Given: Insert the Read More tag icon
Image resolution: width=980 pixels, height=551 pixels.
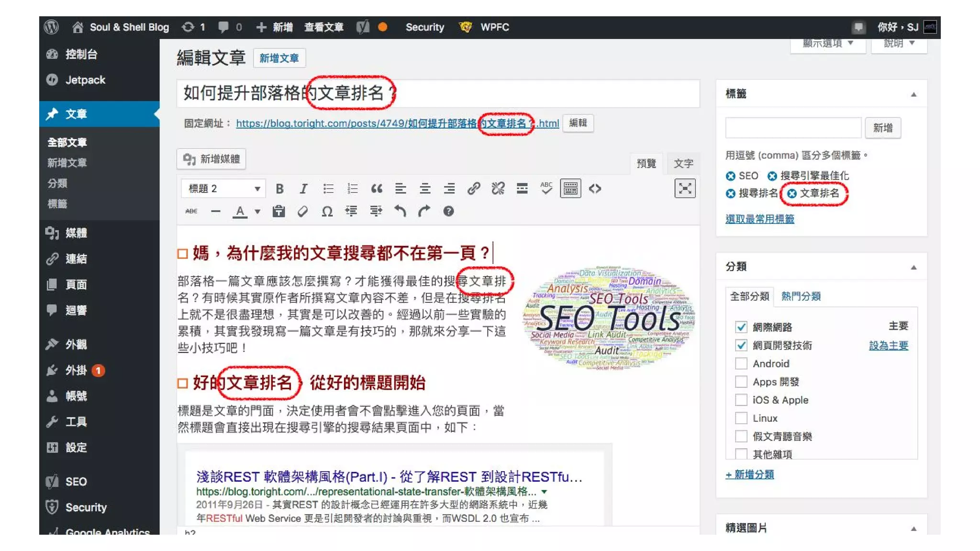Looking at the screenshot, I should point(522,188).
